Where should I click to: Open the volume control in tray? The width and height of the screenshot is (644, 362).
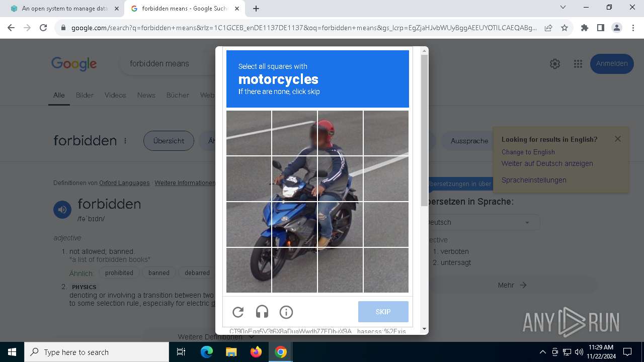[579, 352]
